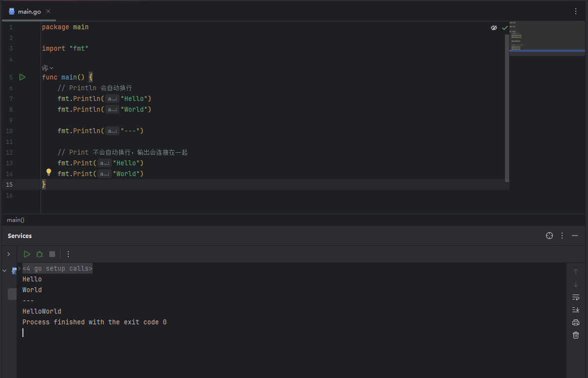Click 'HelloWorld' in console output
This screenshot has width=588, height=378.
tap(42, 311)
